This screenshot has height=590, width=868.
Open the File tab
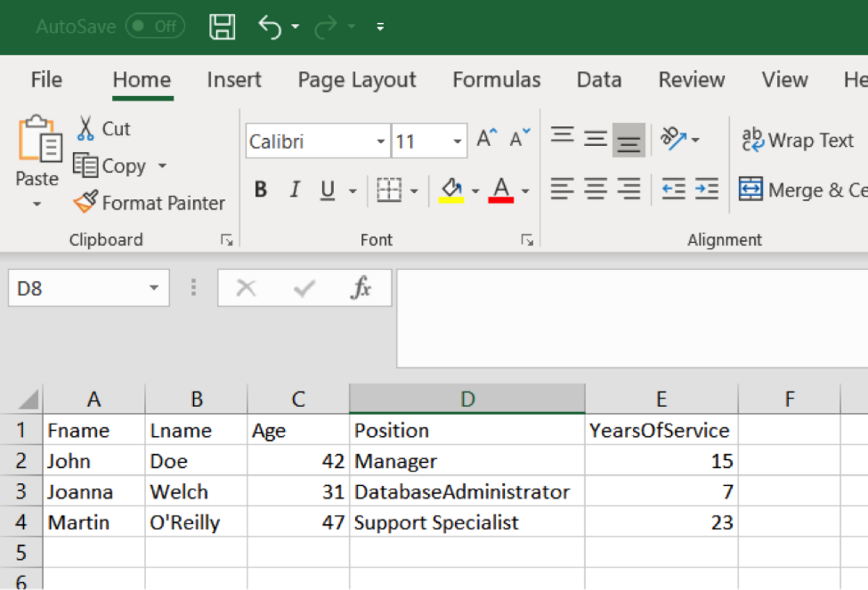click(x=46, y=80)
